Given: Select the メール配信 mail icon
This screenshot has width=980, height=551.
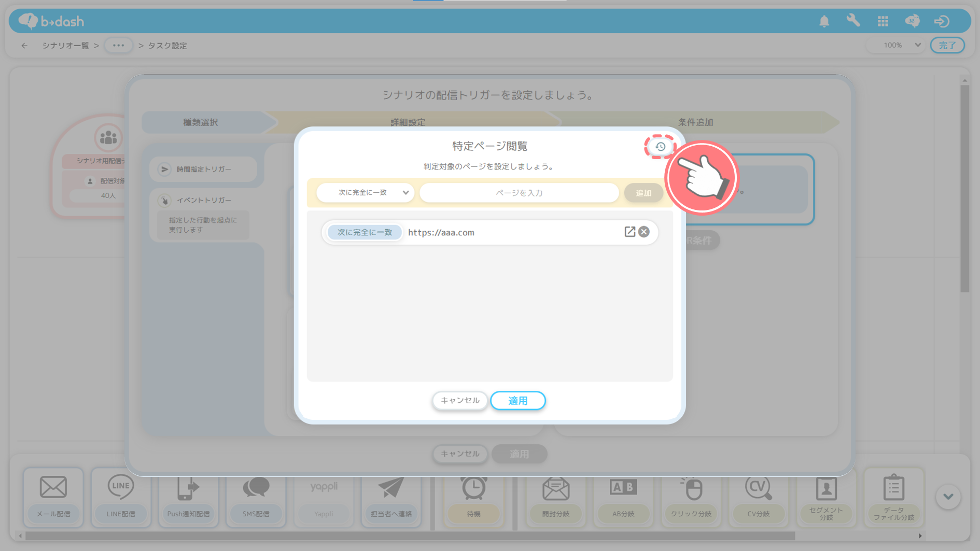Looking at the screenshot, I should tap(53, 488).
